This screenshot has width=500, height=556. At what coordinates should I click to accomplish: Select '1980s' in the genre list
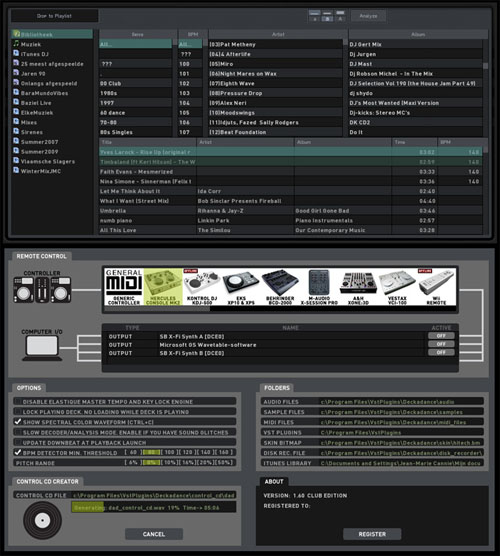coord(135,93)
